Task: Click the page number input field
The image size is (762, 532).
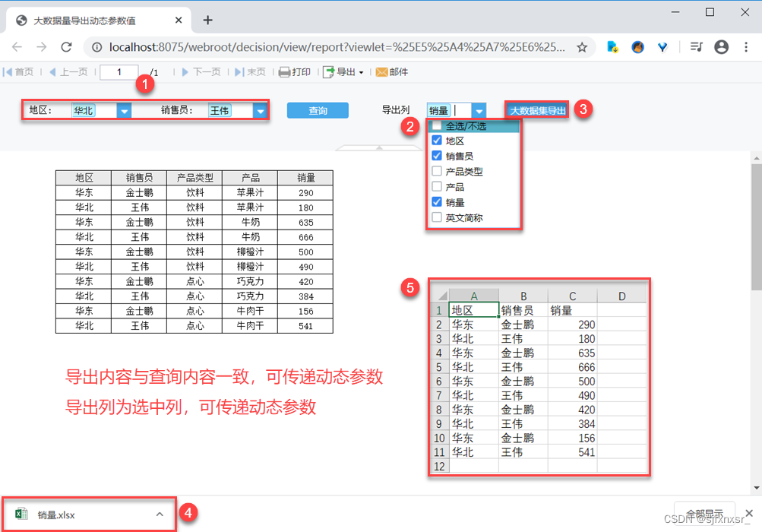Action: coord(119,72)
